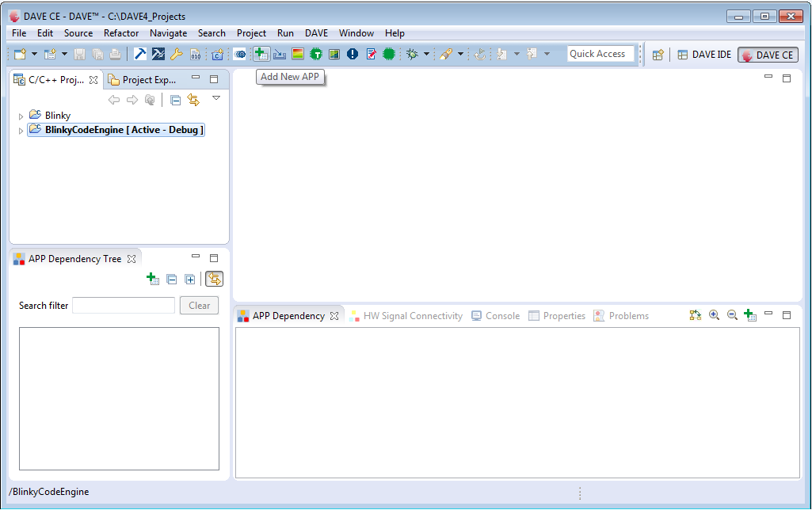Expand all in APP Dependency Tree panel
Image resolution: width=812 pixels, height=510 pixels.
(x=190, y=280)
